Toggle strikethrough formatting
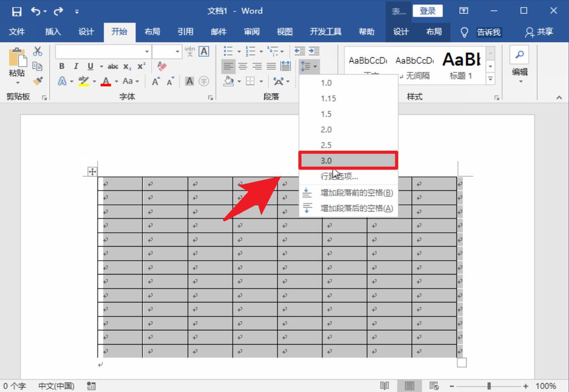The width and height of the screenshot is (569, 392). point(113,66)
